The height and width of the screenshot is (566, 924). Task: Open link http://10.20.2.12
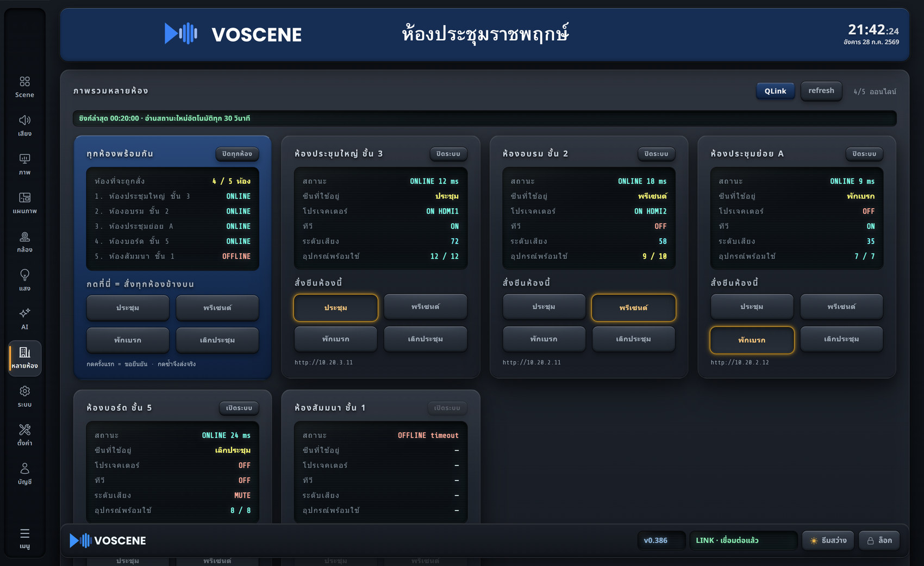point(740,363)
